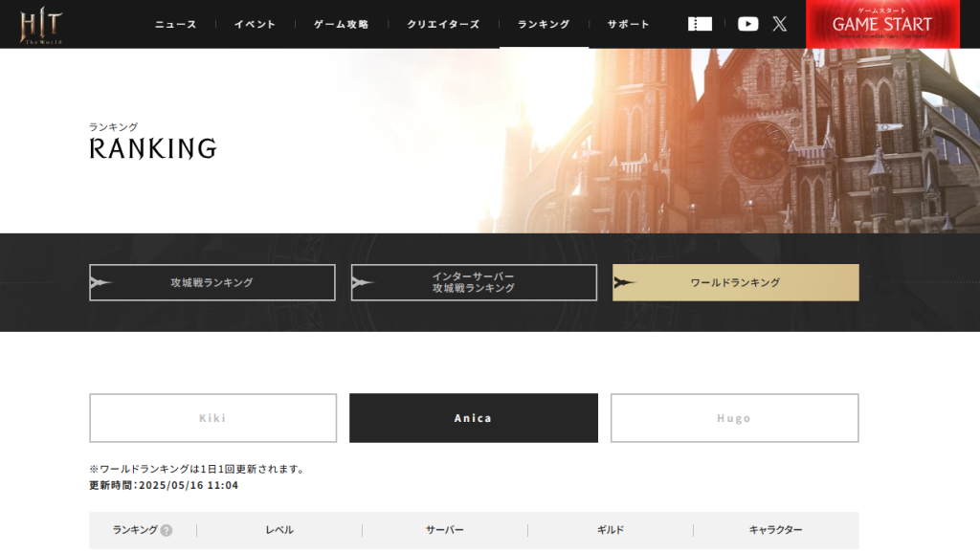
Task: Go to the イベント menu
Action: click(x=256, y=24)
